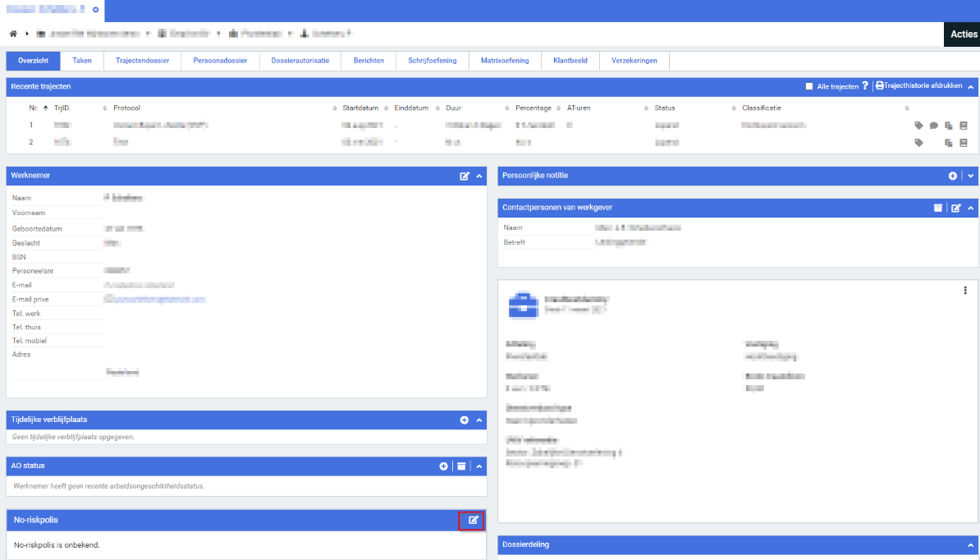
Task: Check the Alle trajecten checkbox
Action: point(809,86)
